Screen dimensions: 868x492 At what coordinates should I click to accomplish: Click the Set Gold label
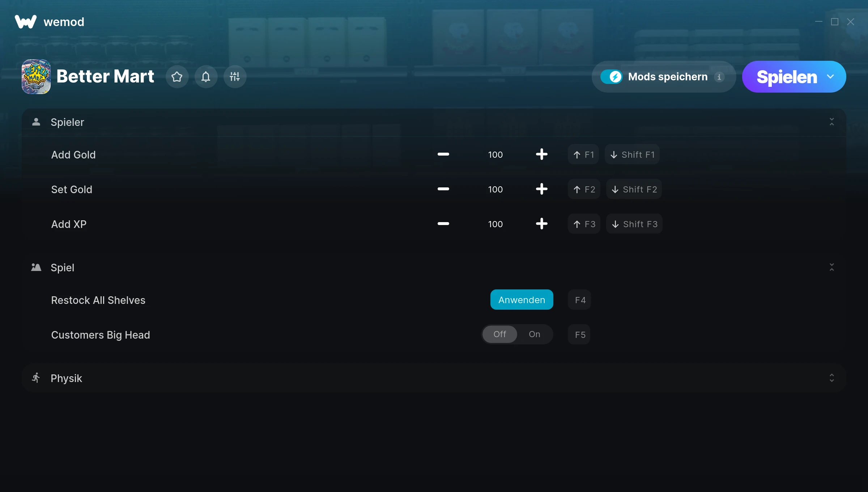click(x=72, y=190)
